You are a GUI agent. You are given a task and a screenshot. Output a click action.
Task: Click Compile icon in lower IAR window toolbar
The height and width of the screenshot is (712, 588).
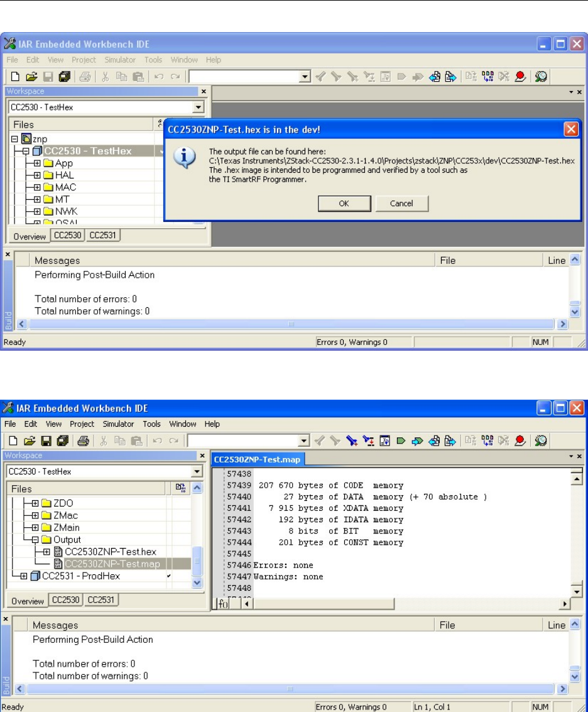pos(471,441)
